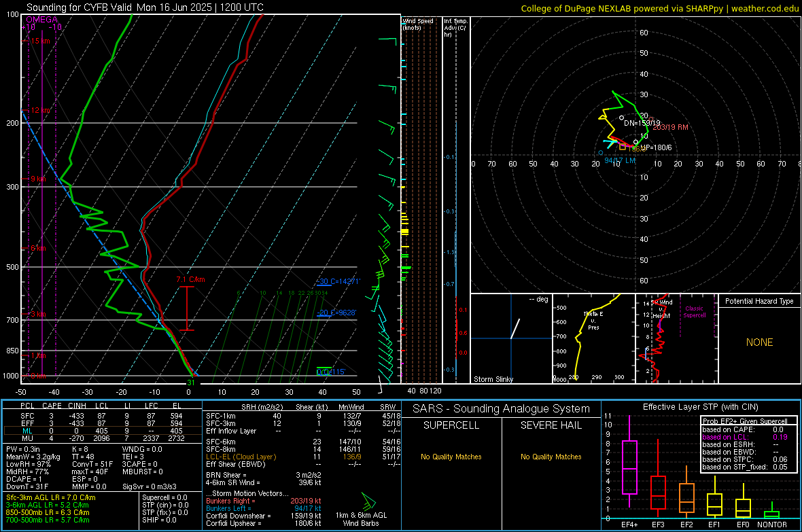Screen dimensions: 802x532
Task: Click No Quality Matches under SUPERCELL
Action: (x=451, y=457)
